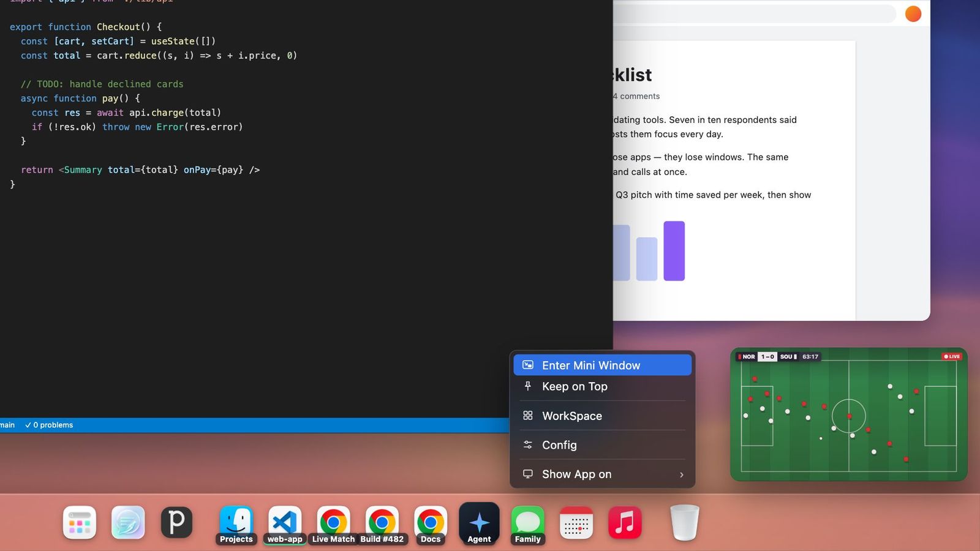Open the Trash in the dock
This screenshot has height=551, width=980.
pyautogui.click(x=684, y=523)
